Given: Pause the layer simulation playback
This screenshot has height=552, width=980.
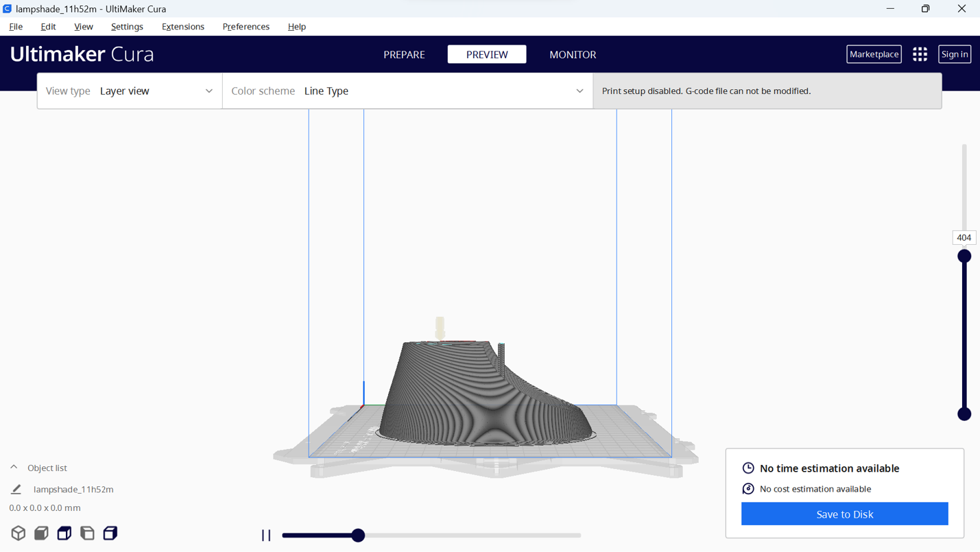Looking at the screenshot, I should [266, 536].
